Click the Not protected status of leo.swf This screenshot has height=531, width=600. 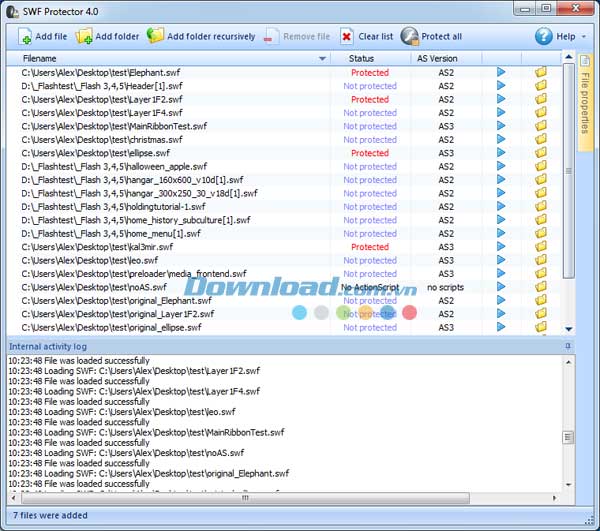coord(370,260)
